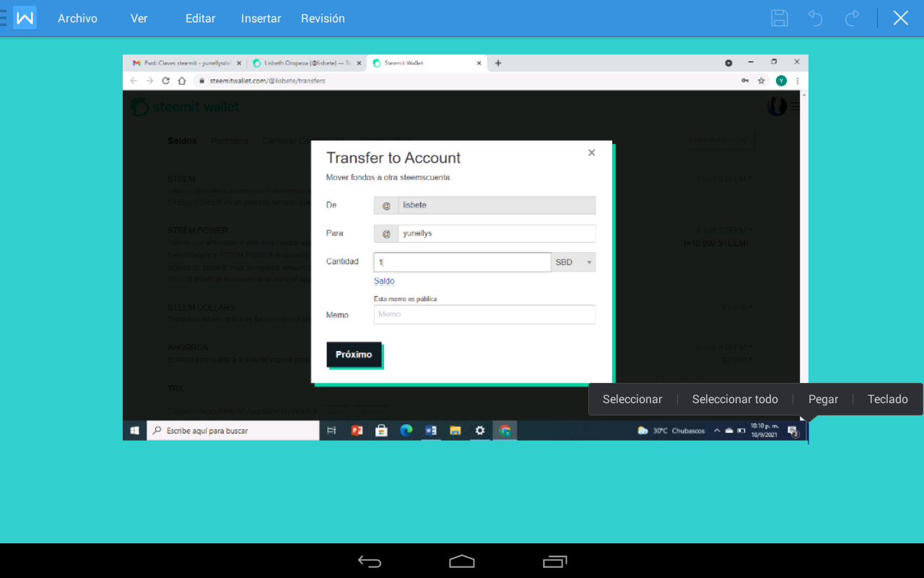Click the redo arrow icon
924x578 pixels.
coord(853,18)
